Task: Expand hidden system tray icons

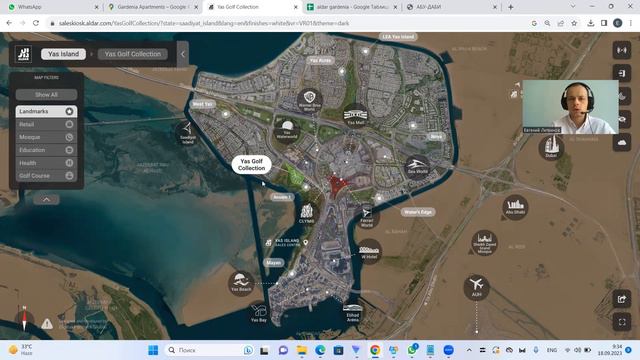Action: tap(469, 350)
